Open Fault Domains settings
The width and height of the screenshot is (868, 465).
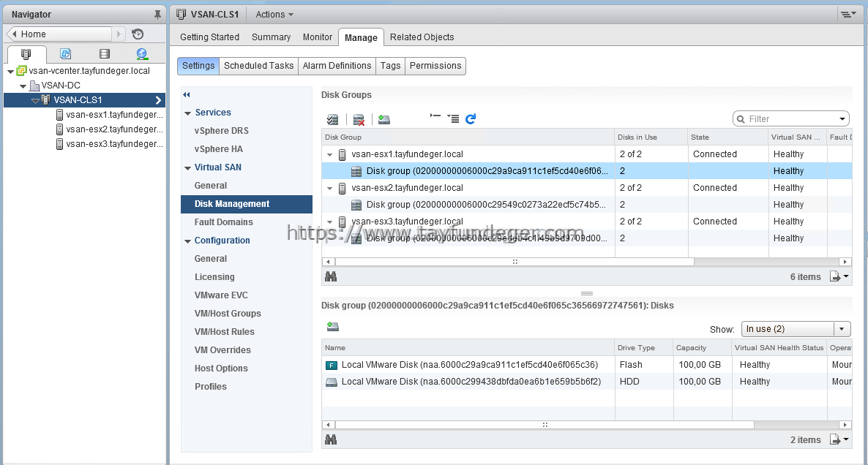click(x=224, y=222)
